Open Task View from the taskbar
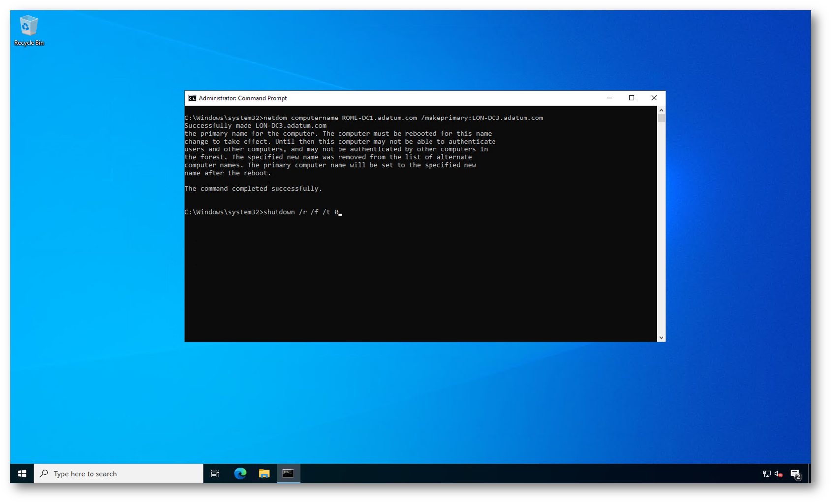This screenshot has width=832, height=504. pos(215,474)
